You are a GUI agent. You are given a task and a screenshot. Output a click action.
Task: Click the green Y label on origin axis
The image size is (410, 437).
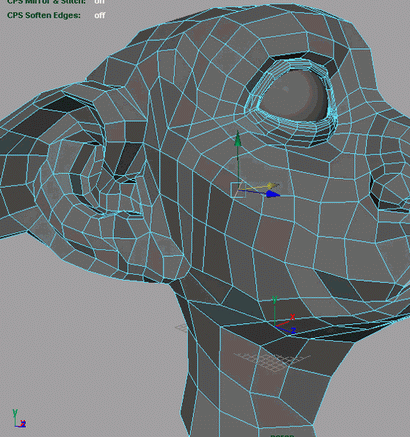[x=275, y=300]
